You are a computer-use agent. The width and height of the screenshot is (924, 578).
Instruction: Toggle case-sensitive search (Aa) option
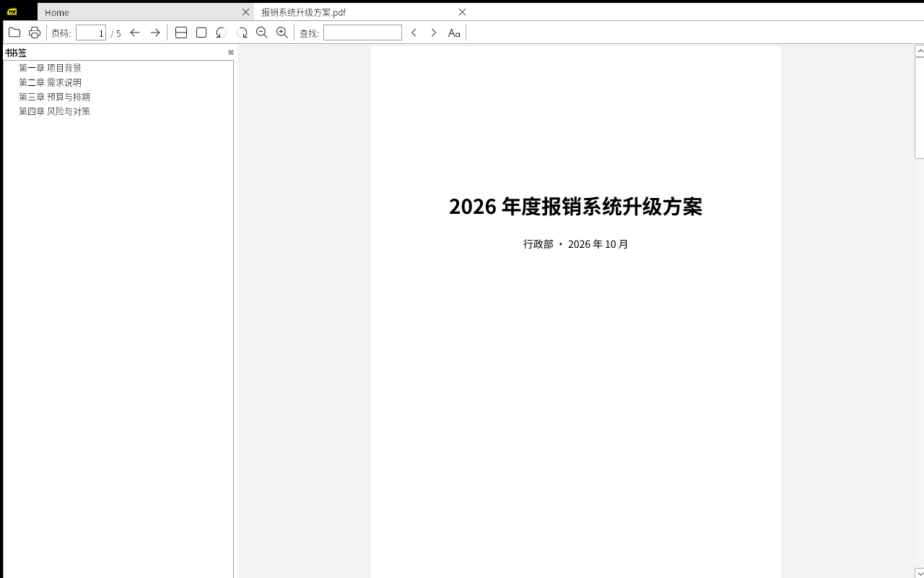pos(454,33)
